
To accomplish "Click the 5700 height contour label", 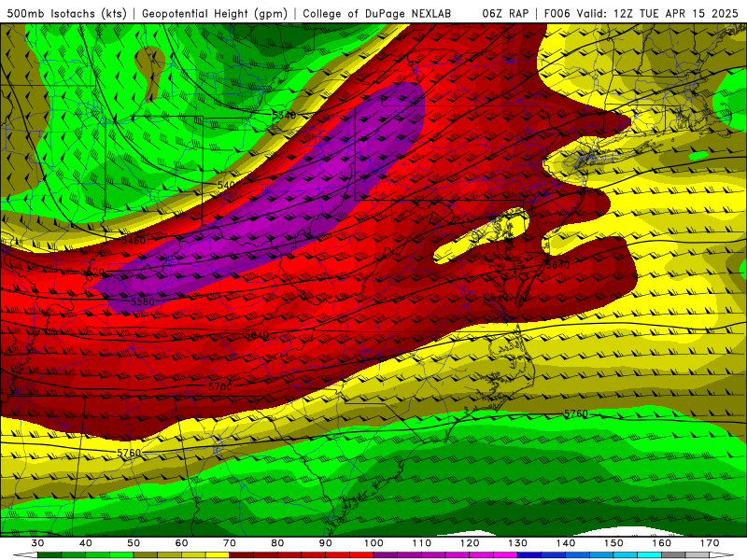I will 220,386.
